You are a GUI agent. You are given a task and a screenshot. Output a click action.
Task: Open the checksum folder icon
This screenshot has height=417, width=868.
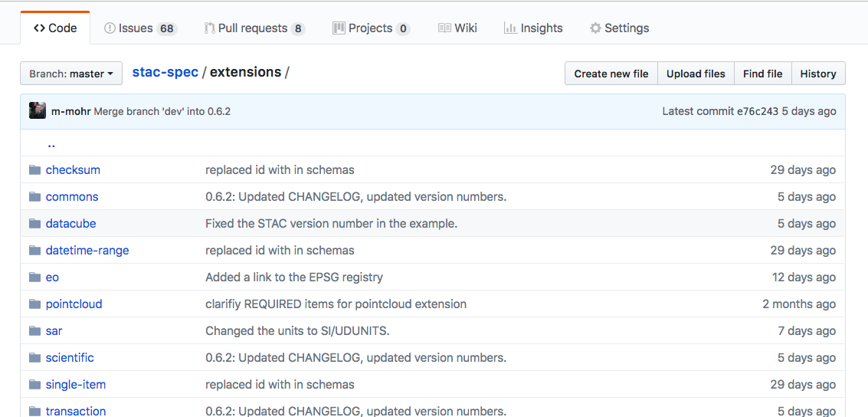click(x=35, y=170)
